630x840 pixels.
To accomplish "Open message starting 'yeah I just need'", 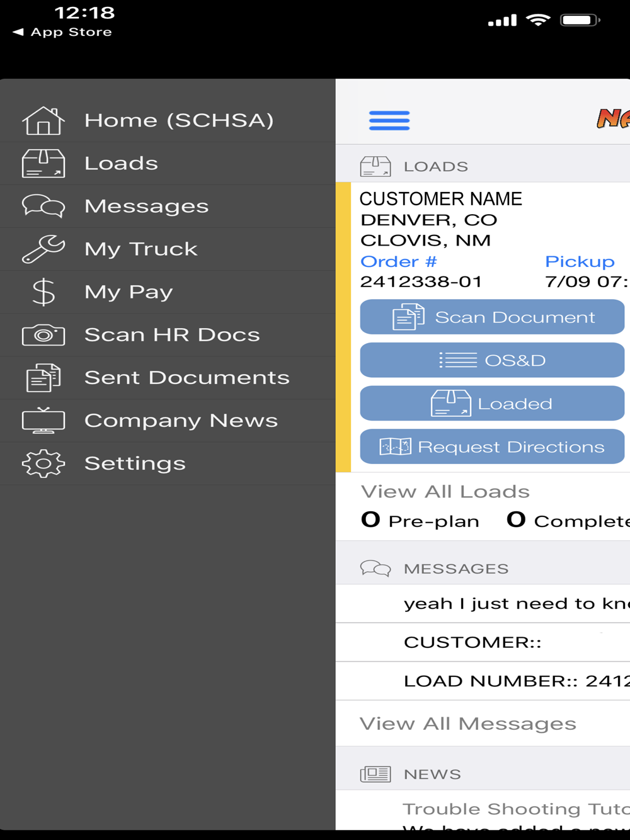I will pyautogui.click(x=483, y=604).
